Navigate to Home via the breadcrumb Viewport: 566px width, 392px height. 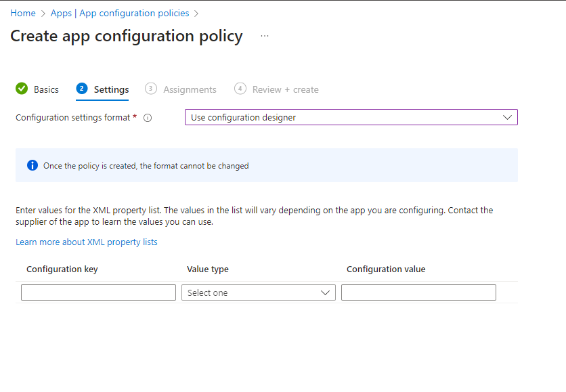pos(23,13)
